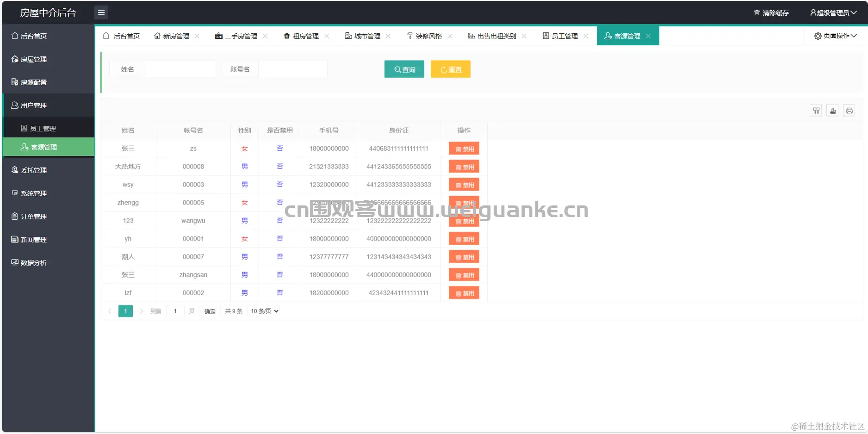Click the 手机号 column header
The image size is (868, 434).
[329, 130]
